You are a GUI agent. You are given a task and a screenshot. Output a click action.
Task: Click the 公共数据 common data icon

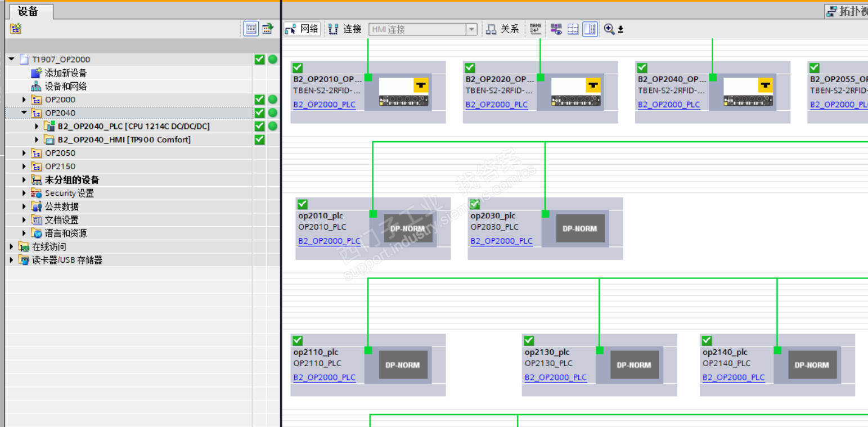point(37,206)
